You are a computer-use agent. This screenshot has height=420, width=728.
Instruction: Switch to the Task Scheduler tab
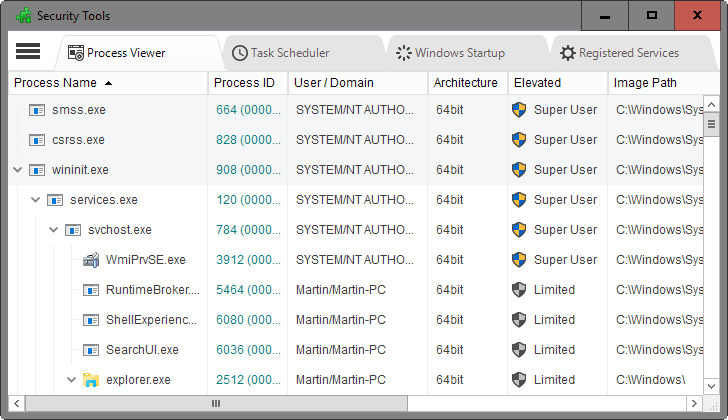tap(303, 53)
